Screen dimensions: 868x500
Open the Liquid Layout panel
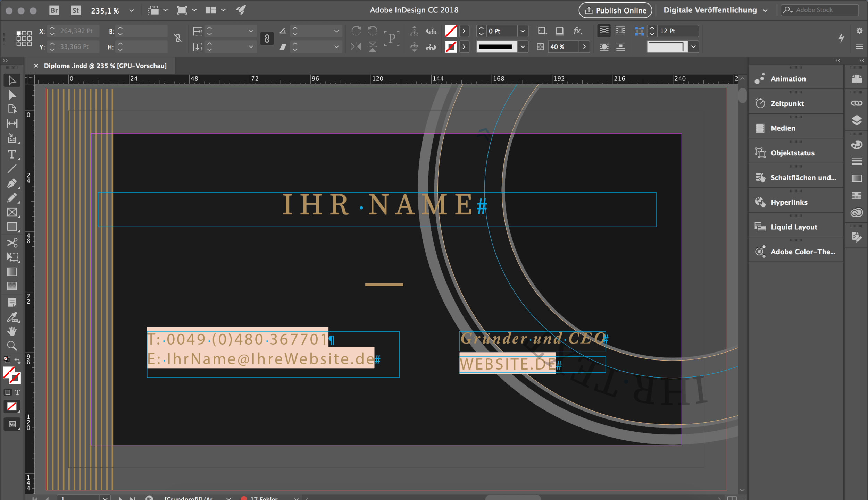click(x=794, y=227)
